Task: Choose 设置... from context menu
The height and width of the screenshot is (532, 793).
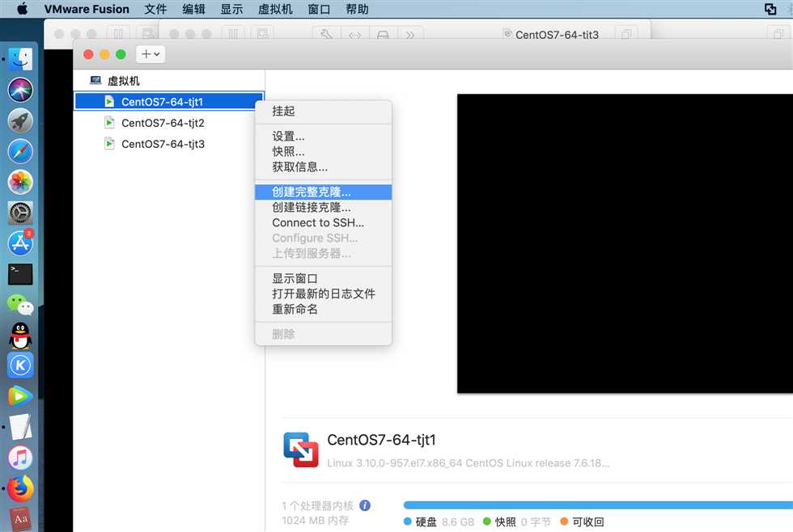Action: [x=323, y=136]
